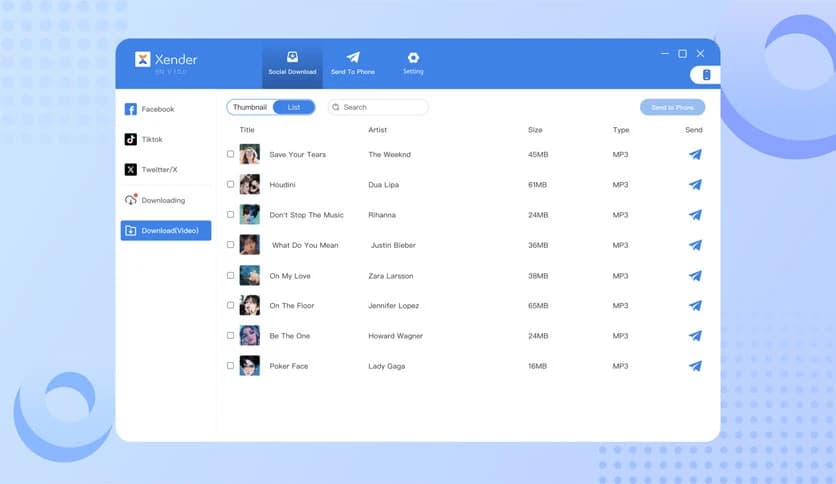Check the On The Floor checkbox

[230, 305]
